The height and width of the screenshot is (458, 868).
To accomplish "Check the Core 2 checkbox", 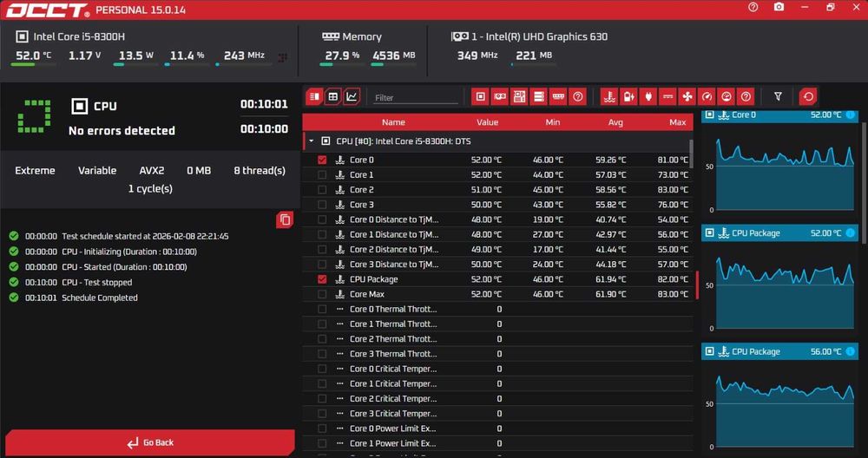I will pyautogui.click(x=322, y=190).
